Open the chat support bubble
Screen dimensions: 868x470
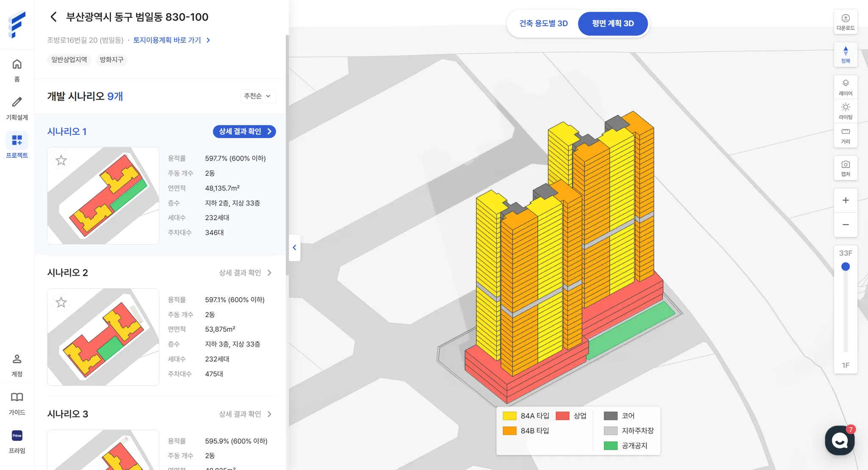tap(839, 441)
